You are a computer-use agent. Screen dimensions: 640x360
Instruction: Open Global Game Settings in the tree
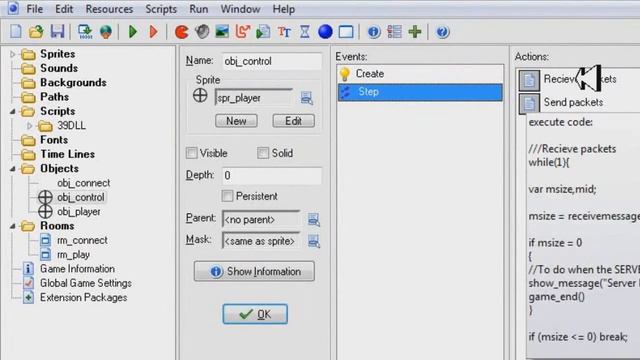[86, 283]
